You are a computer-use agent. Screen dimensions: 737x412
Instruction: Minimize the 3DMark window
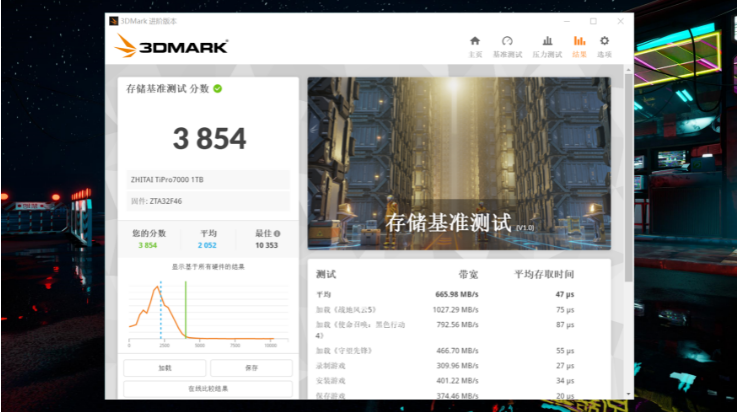point(567,21)
